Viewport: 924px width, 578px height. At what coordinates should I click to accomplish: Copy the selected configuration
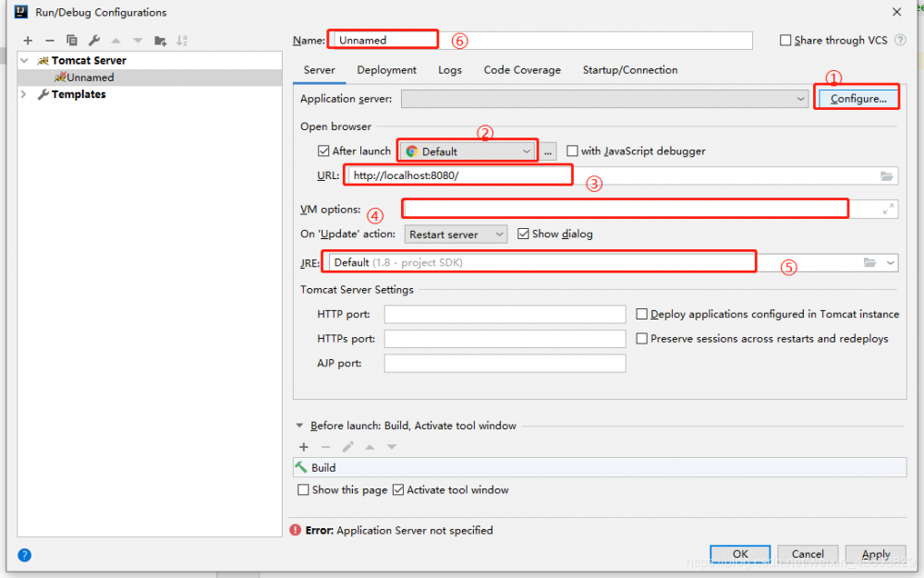tap(72, 41)
